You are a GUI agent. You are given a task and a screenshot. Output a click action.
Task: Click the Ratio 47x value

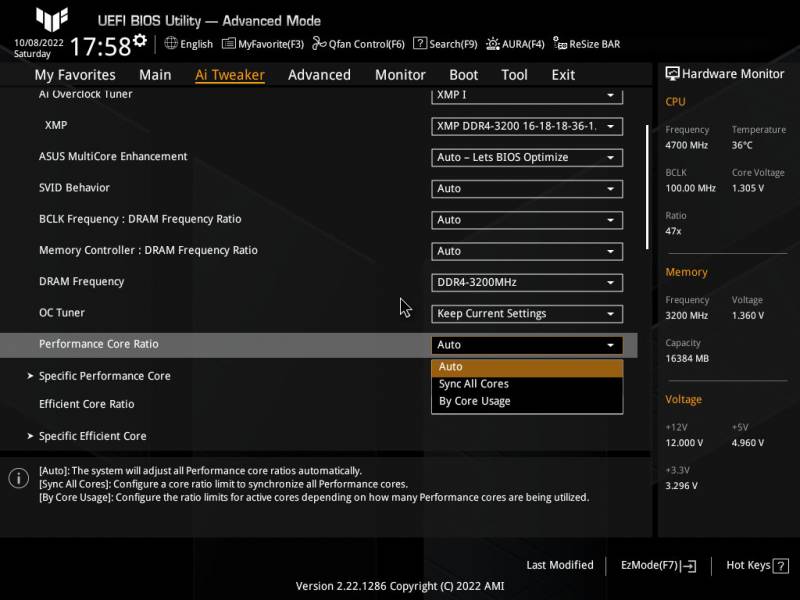tap(673, 231)
